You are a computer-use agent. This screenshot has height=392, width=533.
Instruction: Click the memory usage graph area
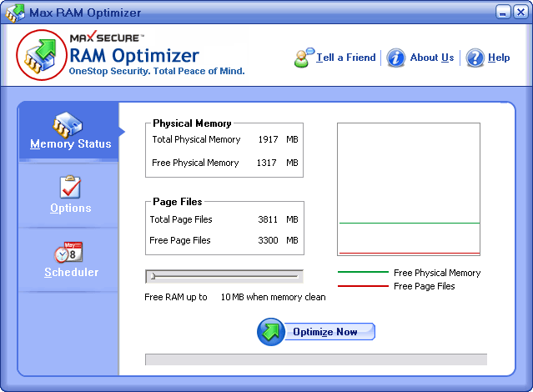(x=409, y=189)
